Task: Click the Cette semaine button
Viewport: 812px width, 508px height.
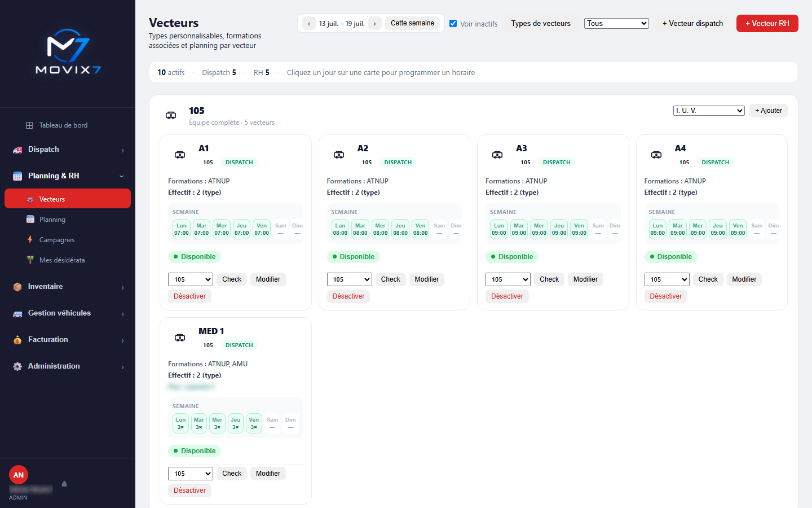Action: point(412,23)
